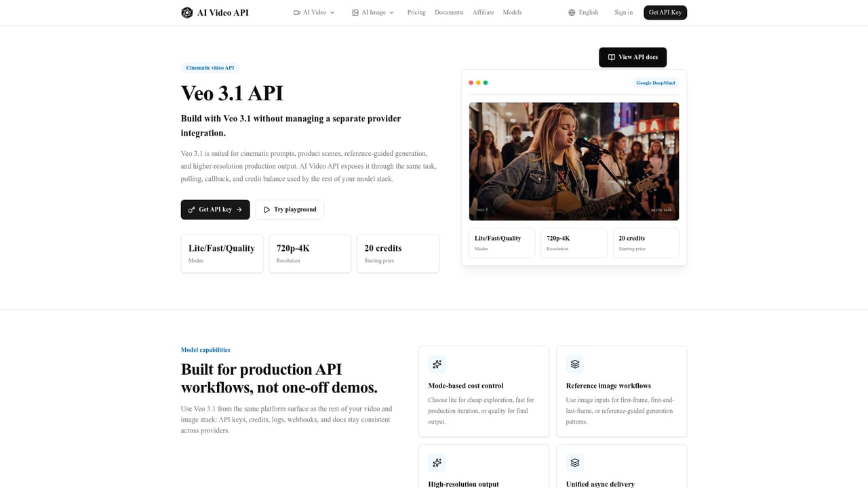The image size is (868, 488).
Task: Click the Google DeepMind badge
Action: click(x=656, y=83)
